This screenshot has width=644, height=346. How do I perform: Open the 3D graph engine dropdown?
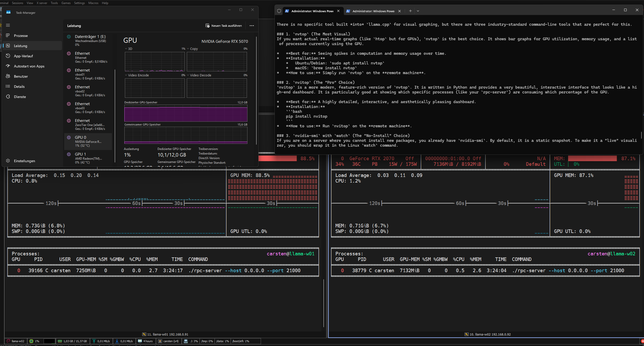[x=128, y=49]
